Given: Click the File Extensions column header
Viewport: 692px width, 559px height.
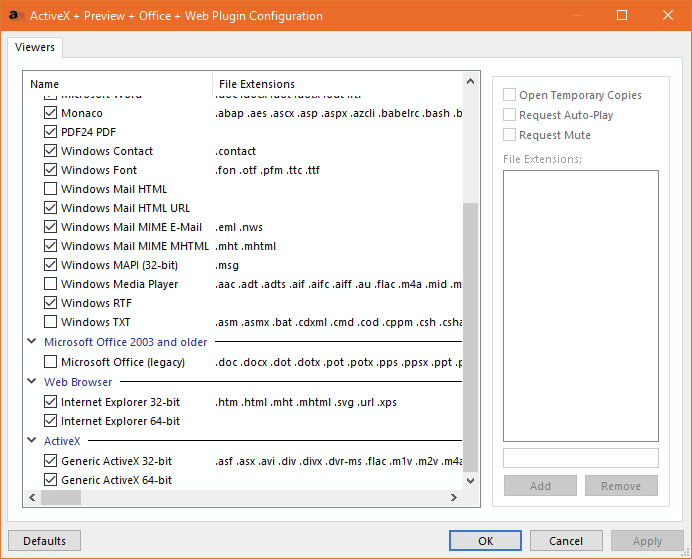Looking at the screenshot, I should [x=338, y=84].
